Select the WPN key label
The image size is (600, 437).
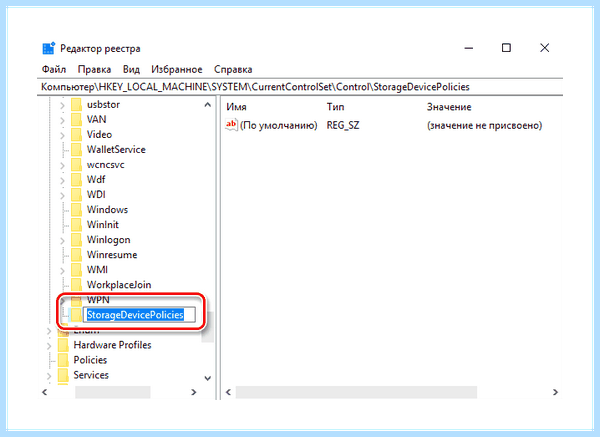point(98,300)
